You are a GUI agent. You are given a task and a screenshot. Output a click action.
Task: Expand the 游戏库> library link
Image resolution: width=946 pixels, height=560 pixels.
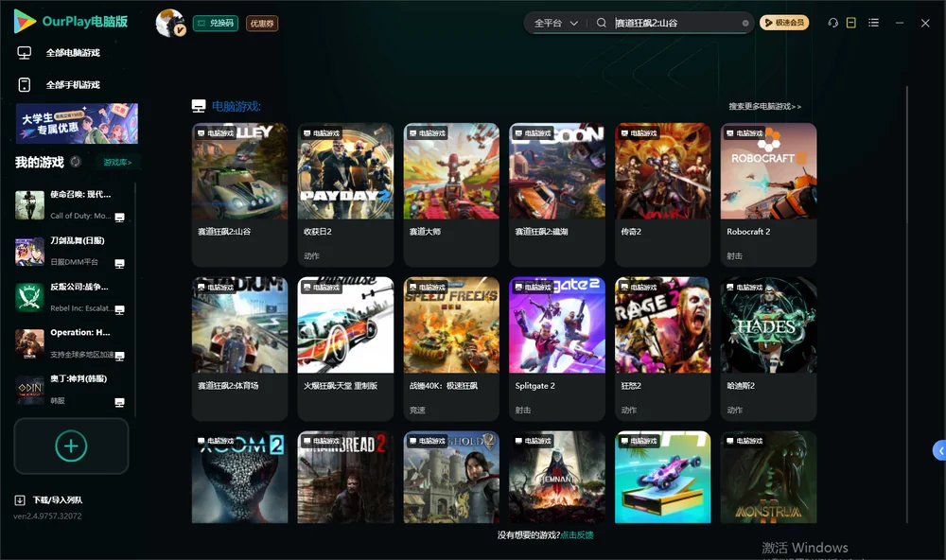(x=117, y=163)
